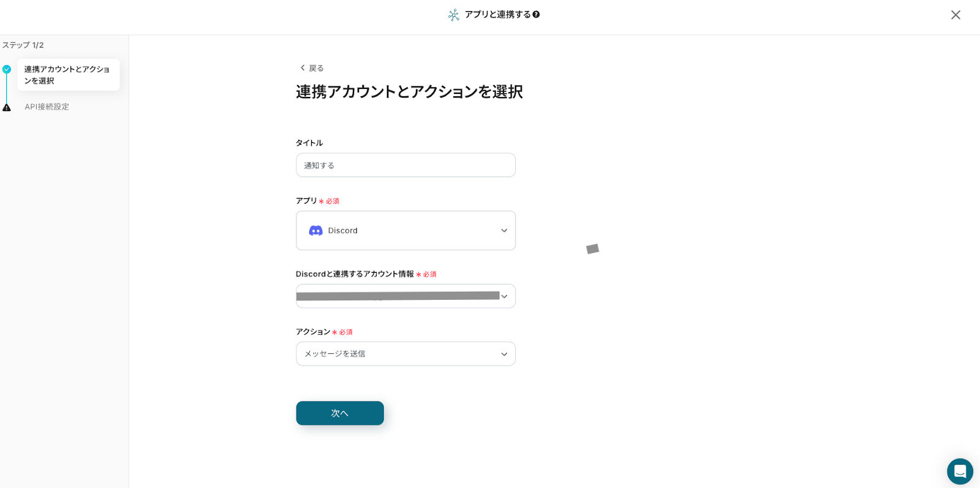Click the back chevron arrow icon
Screen dimensions: 980x488
(x=303, y=68)
